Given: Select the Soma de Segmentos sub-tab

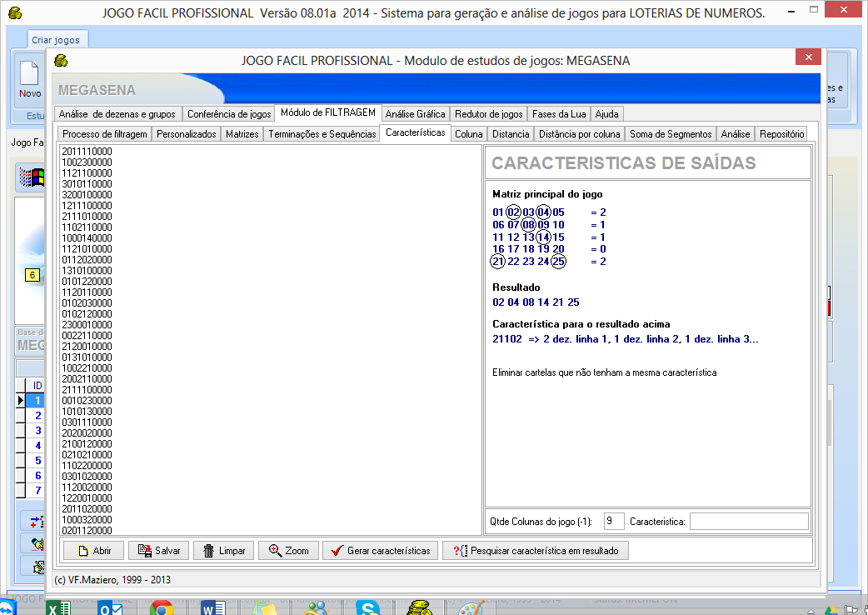Looking at the screenshot, I should [670, 134].
